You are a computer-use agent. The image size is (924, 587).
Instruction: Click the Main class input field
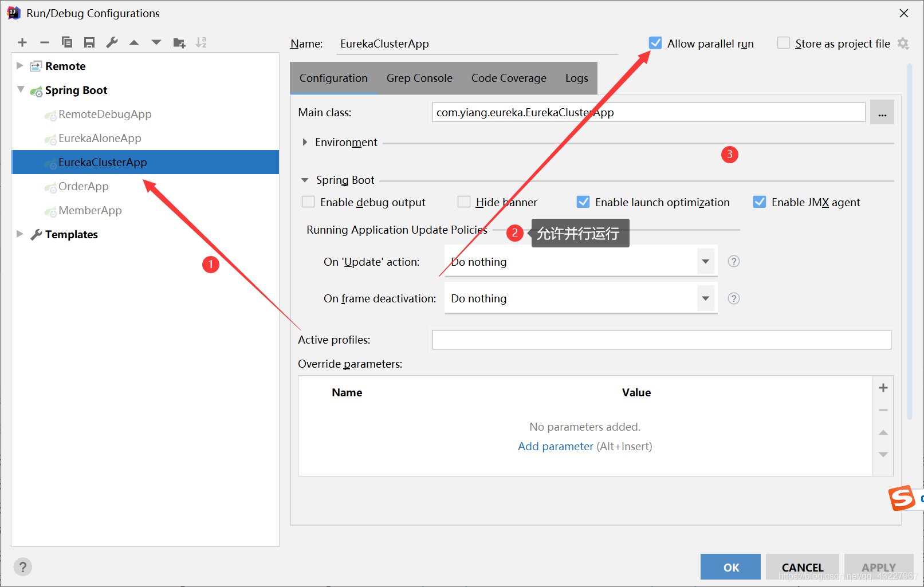pyautogui.click(x=648, y=112)
